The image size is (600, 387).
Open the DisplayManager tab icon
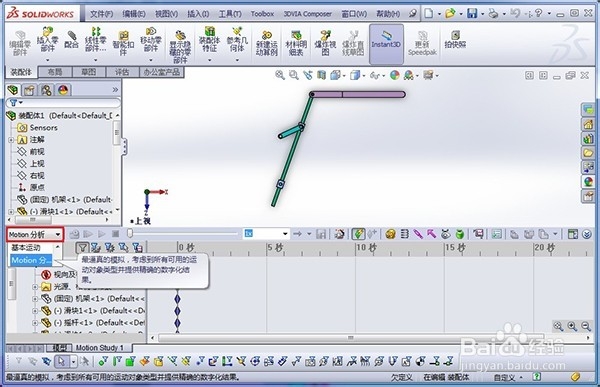tap(63, 90)
